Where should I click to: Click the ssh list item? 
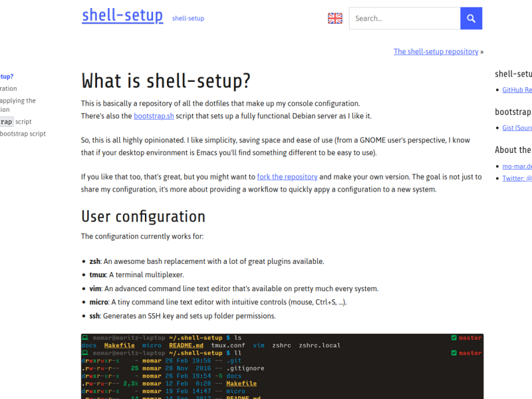[182, 316]
